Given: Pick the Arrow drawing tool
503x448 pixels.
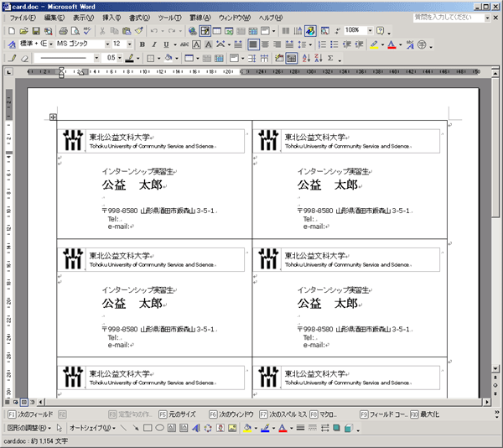Looking at the screenshot, I should pos(136,428).
